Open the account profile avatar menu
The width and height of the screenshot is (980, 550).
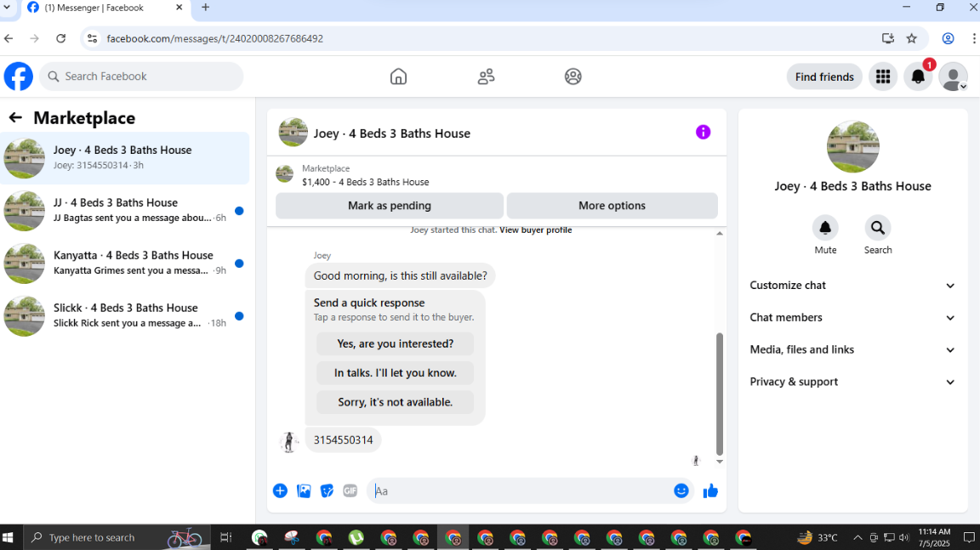tap(953, 77)
